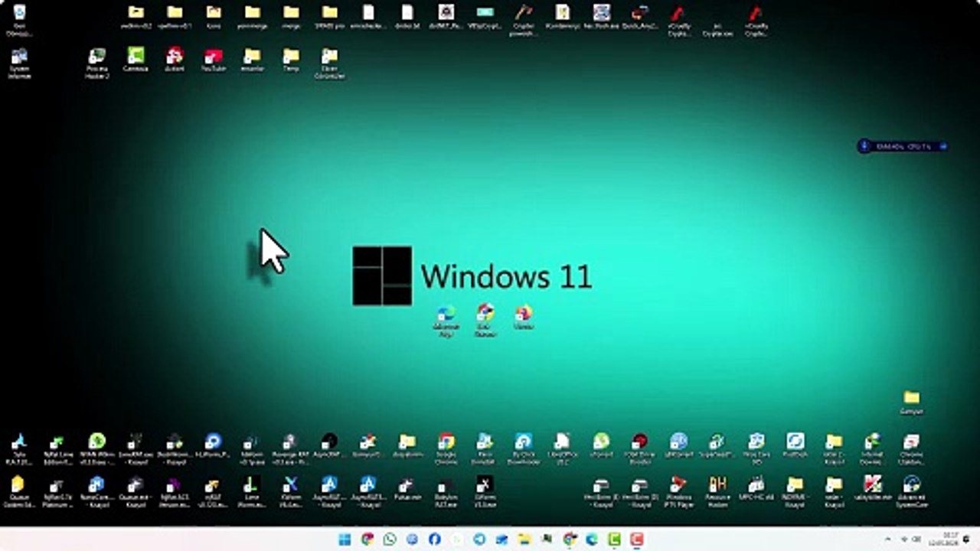Viewport: 980px width, 551px height.
Task: Select the Pulsar.exe desktop icon
Action: coord(407,488)
